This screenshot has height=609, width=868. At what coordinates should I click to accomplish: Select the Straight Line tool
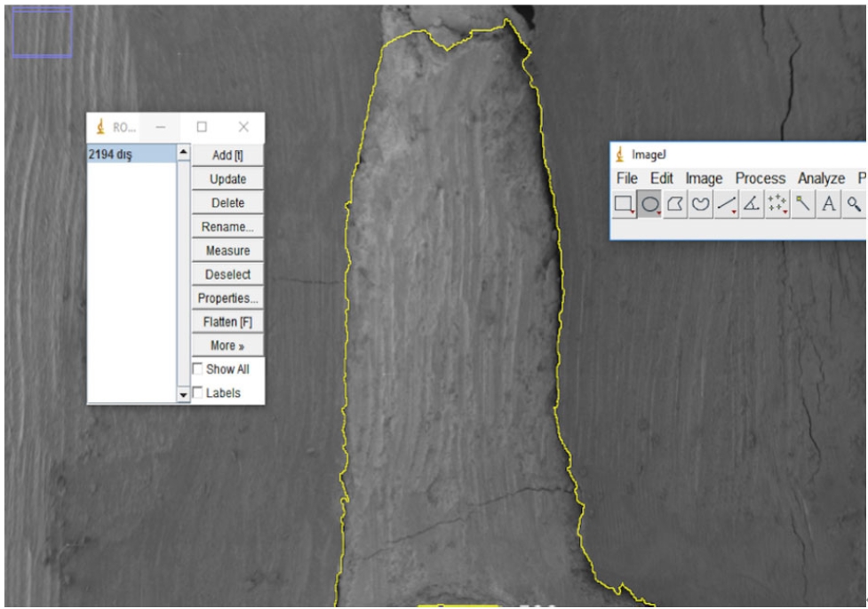[727, 204]
